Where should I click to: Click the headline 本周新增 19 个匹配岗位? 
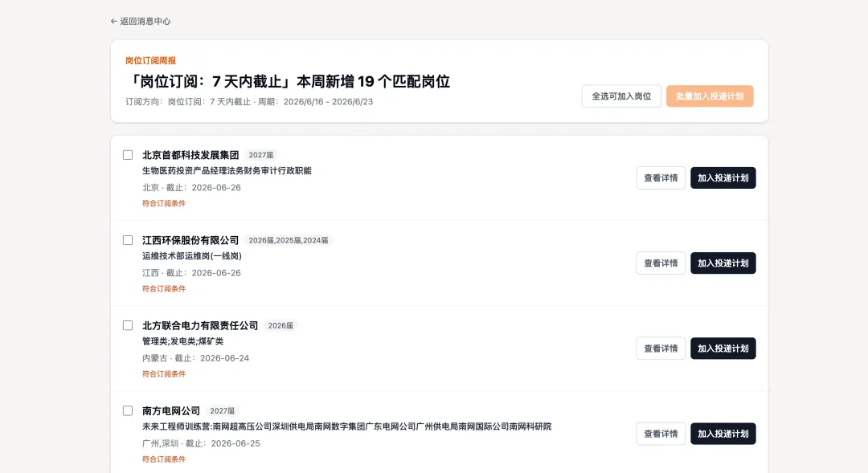coord(374,81)
